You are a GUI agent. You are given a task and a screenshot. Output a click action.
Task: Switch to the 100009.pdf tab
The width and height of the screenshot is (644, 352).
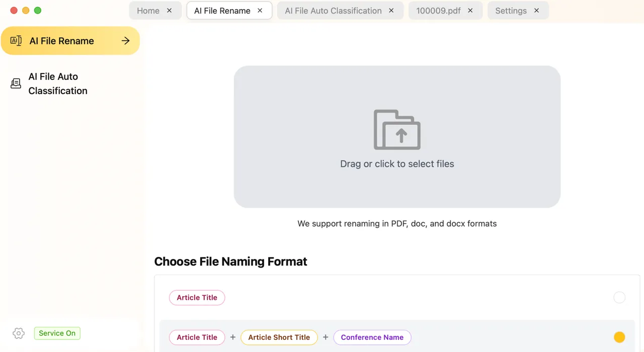point(438,11)
